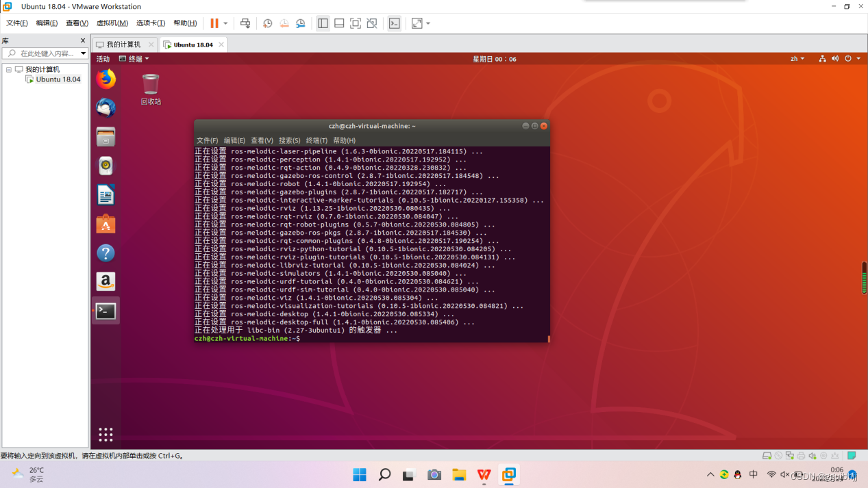This screenshot has width=868, height=488.
Task: Show applications grid in the dock
Action: [x=106, y=435]
